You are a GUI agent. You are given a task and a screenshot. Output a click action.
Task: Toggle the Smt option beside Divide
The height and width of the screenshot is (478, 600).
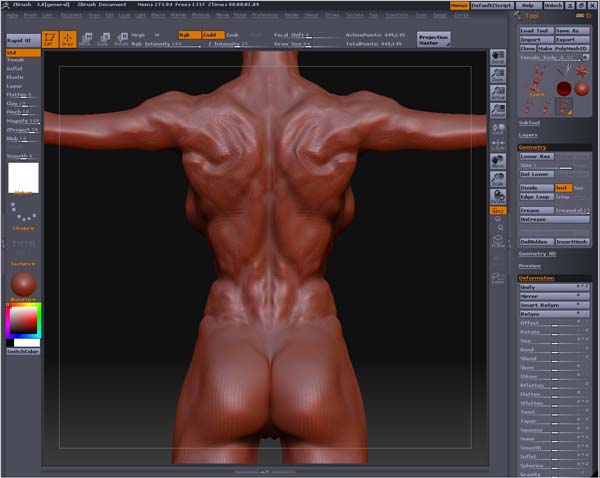pyautogui.click(x=562, y=187)
